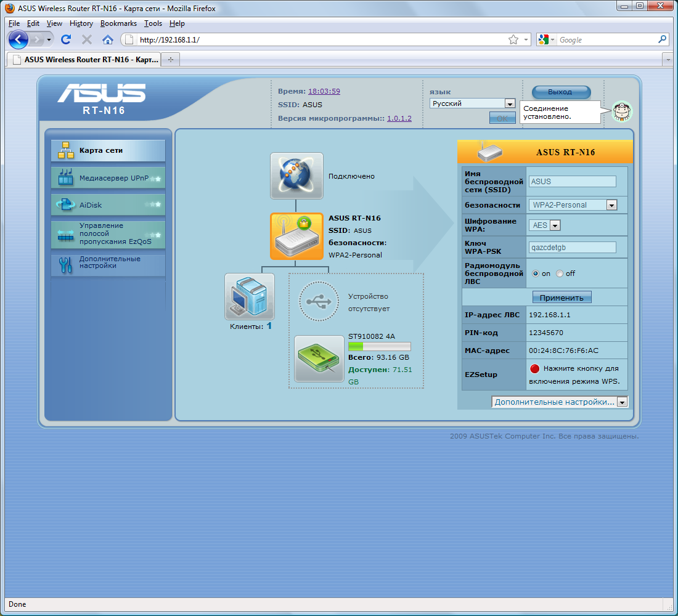Bookmark this page with the star icon

pyautogui.click(x=513, y=40)
